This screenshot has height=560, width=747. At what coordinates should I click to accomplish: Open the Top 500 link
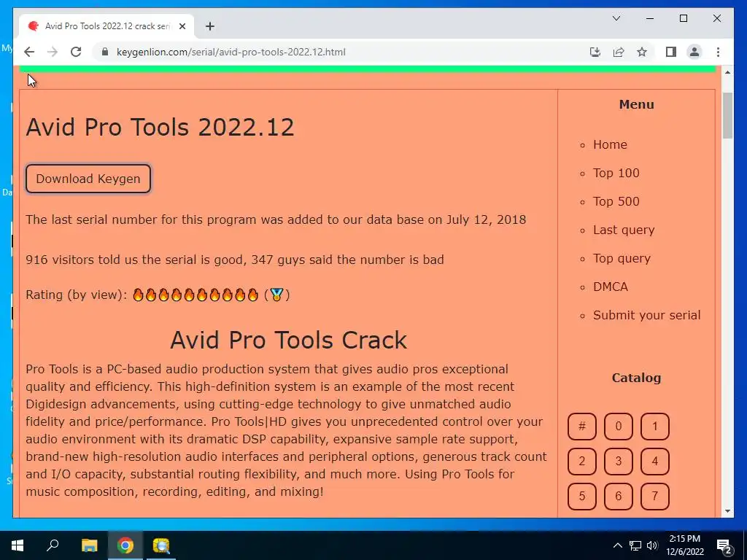616,201
